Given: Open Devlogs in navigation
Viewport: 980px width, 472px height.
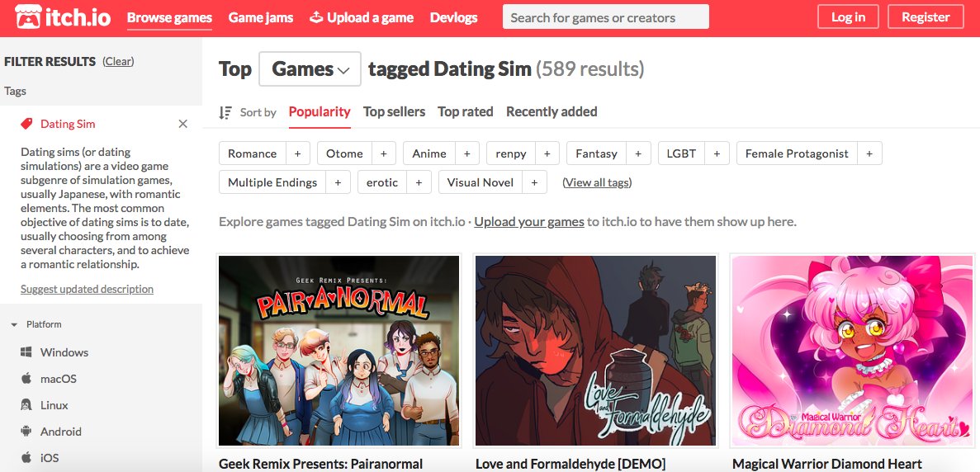Looking at the screenshot, I should pos(454,17).
